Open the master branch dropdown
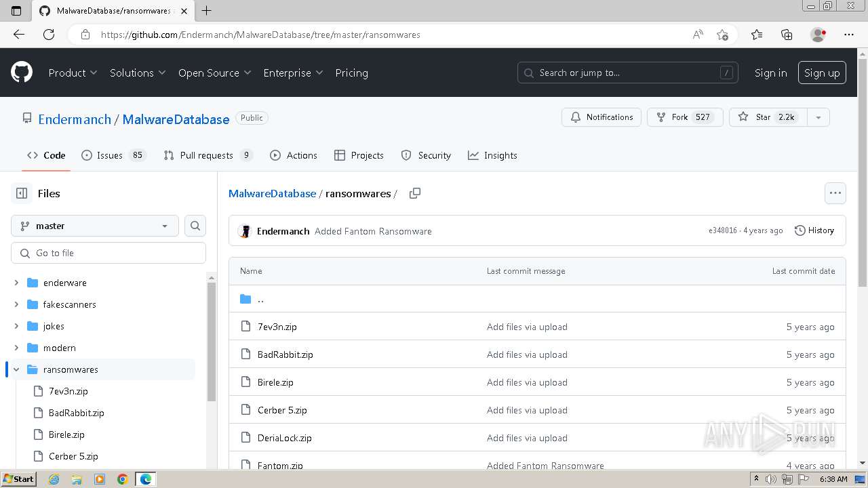Image resolution: width=868 pixels, height=488 pixels. pos(95,226)
